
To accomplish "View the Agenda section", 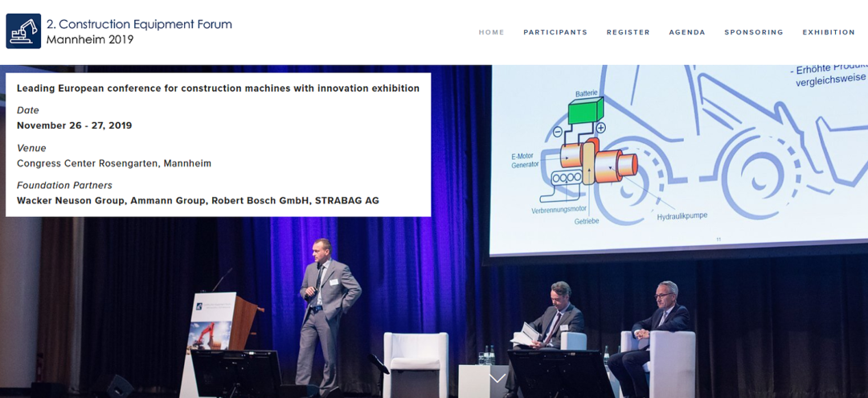I will pyautogui.click(x=686, y=32).
